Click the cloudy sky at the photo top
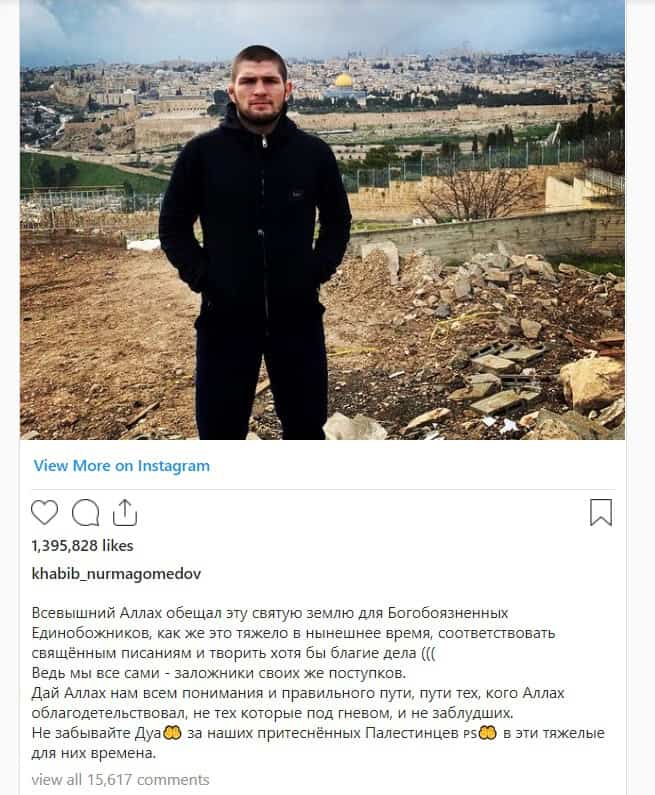655x795 pixels. pyautogui.click(x=322, y=25)
